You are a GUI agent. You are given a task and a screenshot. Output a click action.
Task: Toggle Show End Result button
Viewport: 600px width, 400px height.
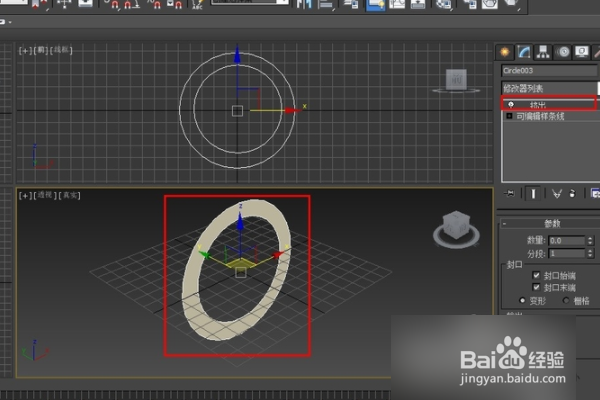pyautogui.click(x=533, y=194)
